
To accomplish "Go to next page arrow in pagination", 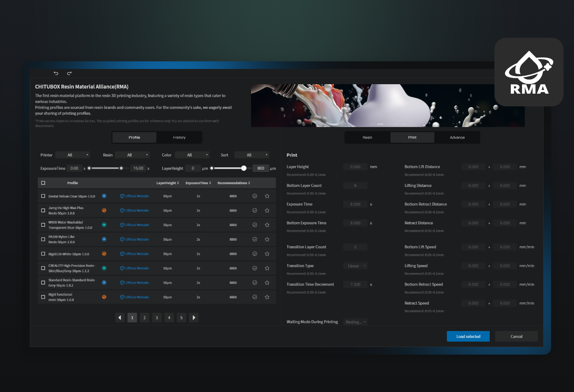I will 194,318.
